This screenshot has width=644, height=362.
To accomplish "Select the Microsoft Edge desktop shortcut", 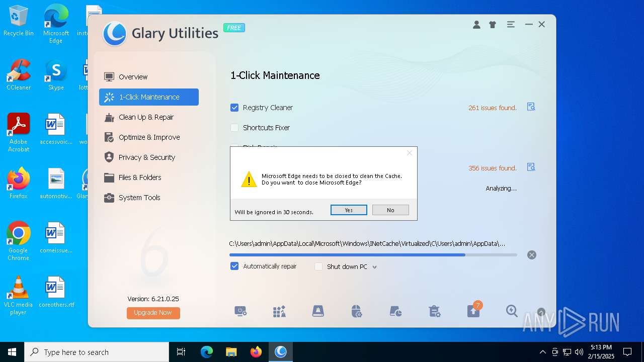I will 56,24.
